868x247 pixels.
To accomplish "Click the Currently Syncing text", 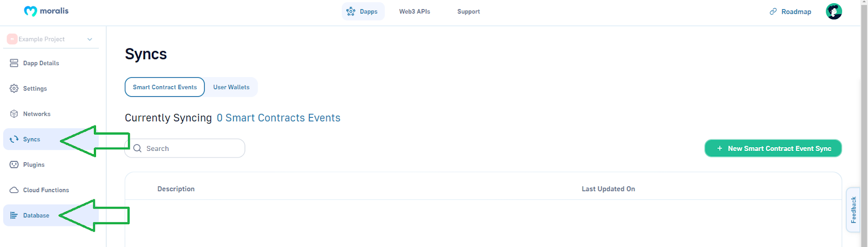I will click(x=168, y=118).
